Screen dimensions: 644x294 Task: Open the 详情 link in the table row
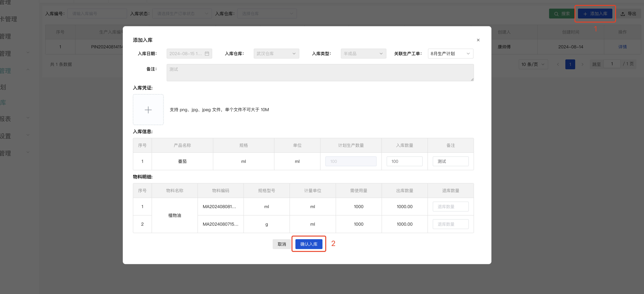tap(623, 47)
